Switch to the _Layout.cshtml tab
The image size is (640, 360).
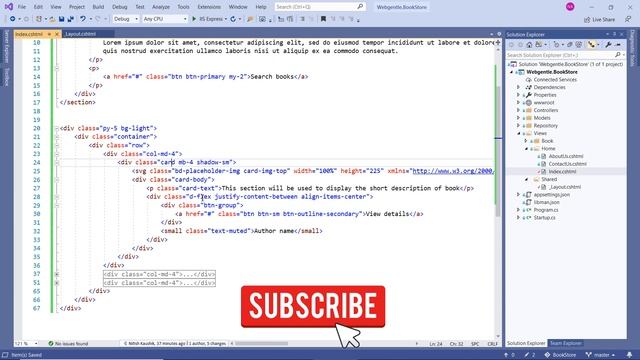(80, 34)
